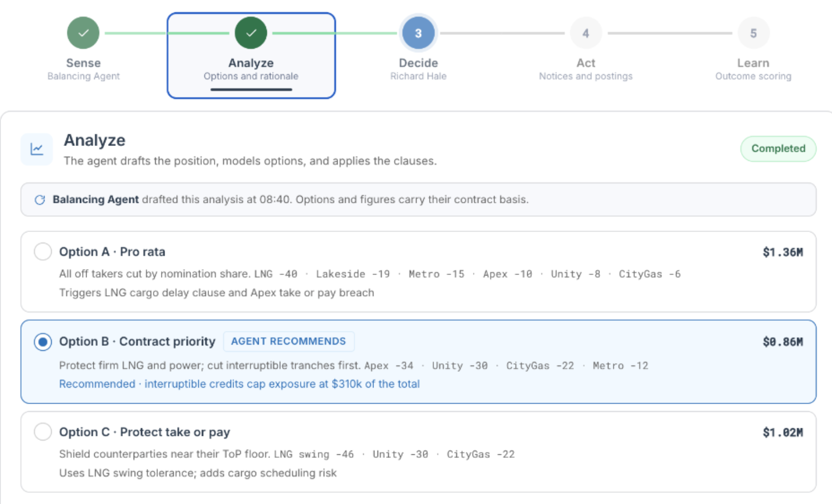Switch to the Sense step label

[x=84, y=63]
